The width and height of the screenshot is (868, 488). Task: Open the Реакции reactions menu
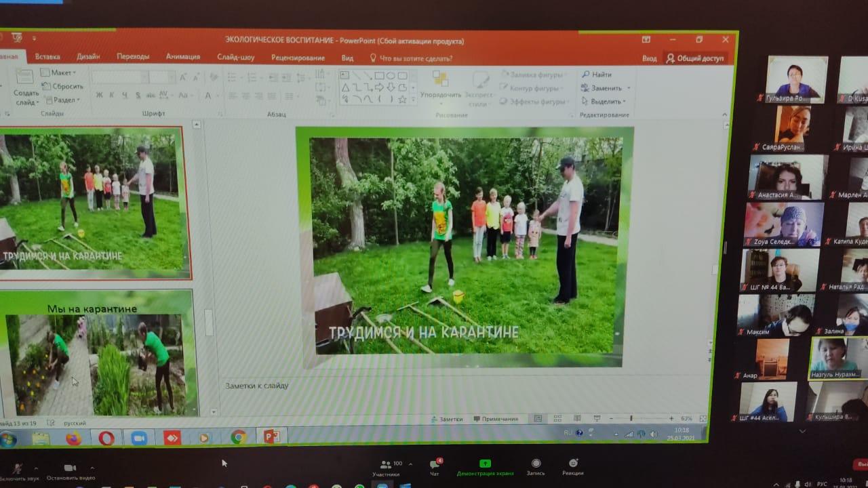573,464
